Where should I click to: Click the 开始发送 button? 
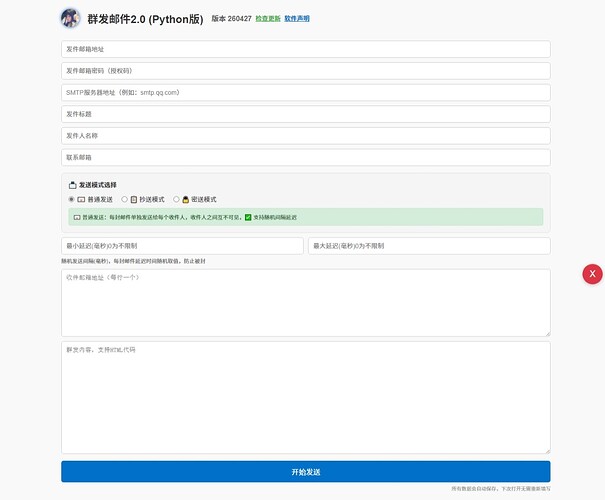[x=306, y=471]
